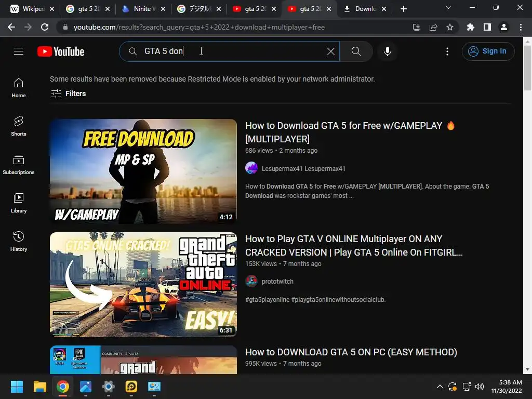Click the address bar URL
The image size is (532, 399).
click(x=199, y=27)
